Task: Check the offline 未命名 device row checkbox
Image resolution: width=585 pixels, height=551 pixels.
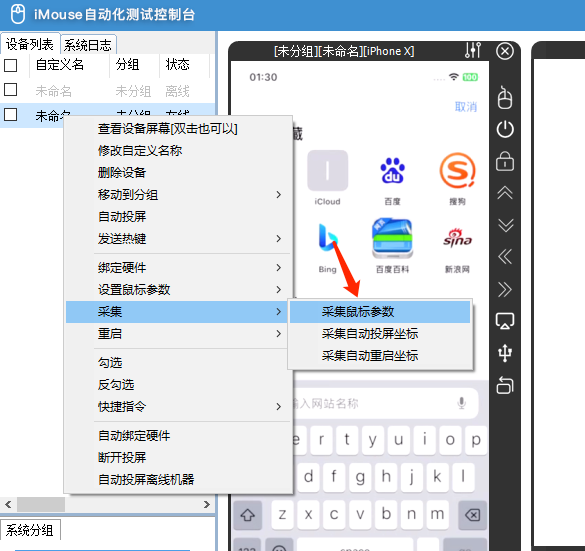Action: pyautogui.click(x=10, y=90)
